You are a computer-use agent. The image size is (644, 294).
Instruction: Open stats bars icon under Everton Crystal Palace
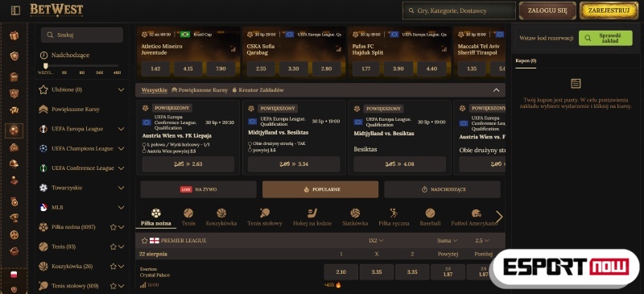tap(143, 285)
